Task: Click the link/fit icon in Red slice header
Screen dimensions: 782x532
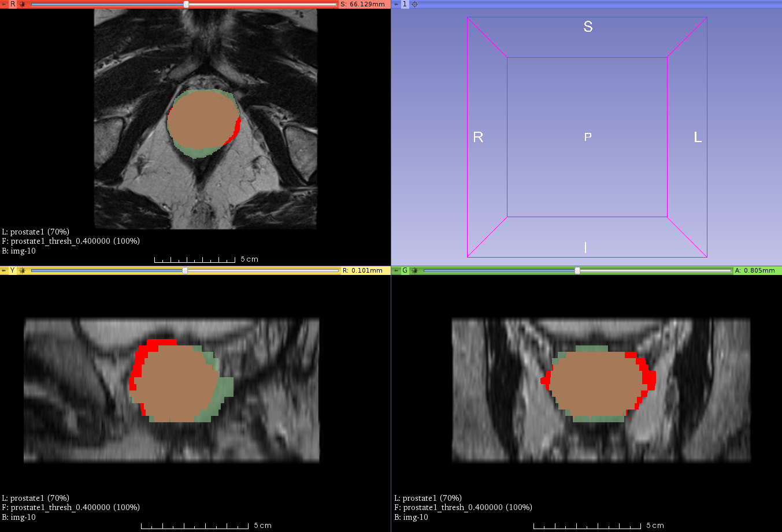Action: 22,4
